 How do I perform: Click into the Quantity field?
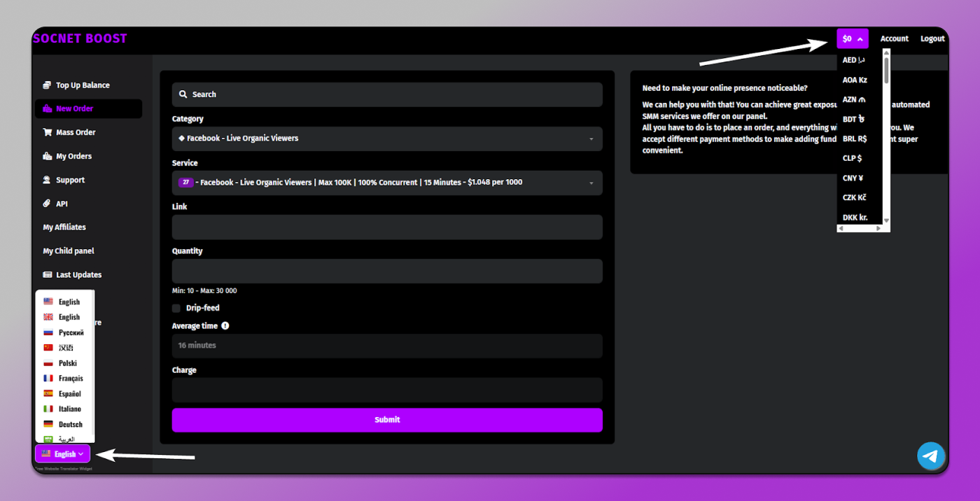[x=387, y=271]
